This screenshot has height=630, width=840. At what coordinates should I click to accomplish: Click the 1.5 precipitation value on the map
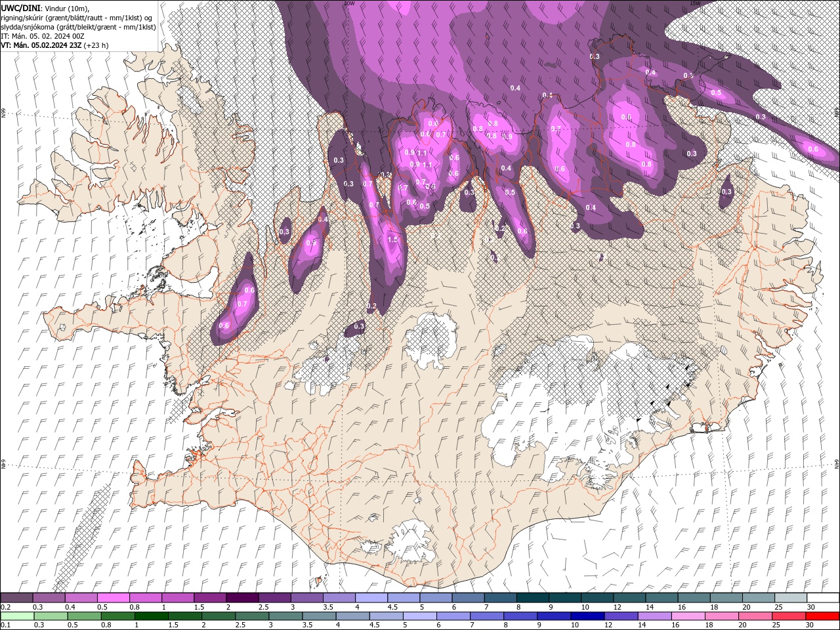click(392, 240)
